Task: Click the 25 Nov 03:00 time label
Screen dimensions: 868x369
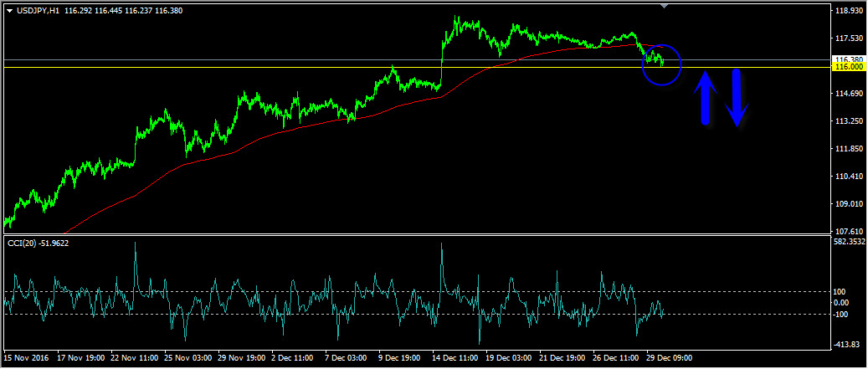Action: click(x=187, y=358)
